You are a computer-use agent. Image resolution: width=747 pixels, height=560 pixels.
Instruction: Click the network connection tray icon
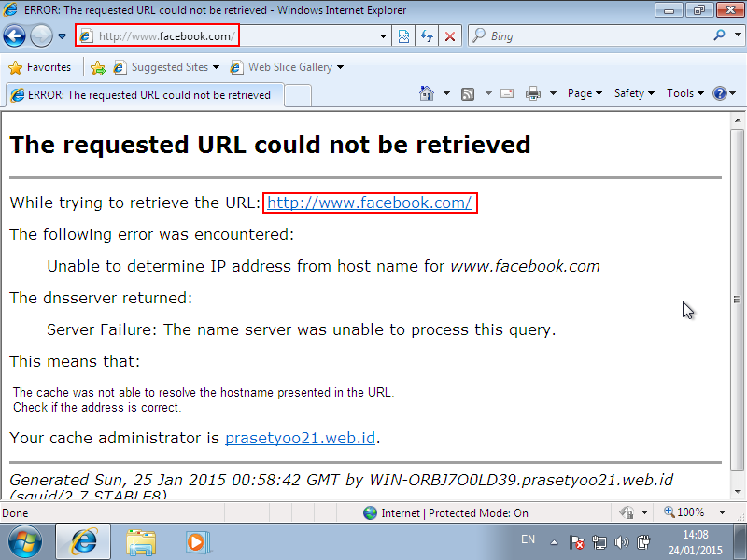point(599,542)
